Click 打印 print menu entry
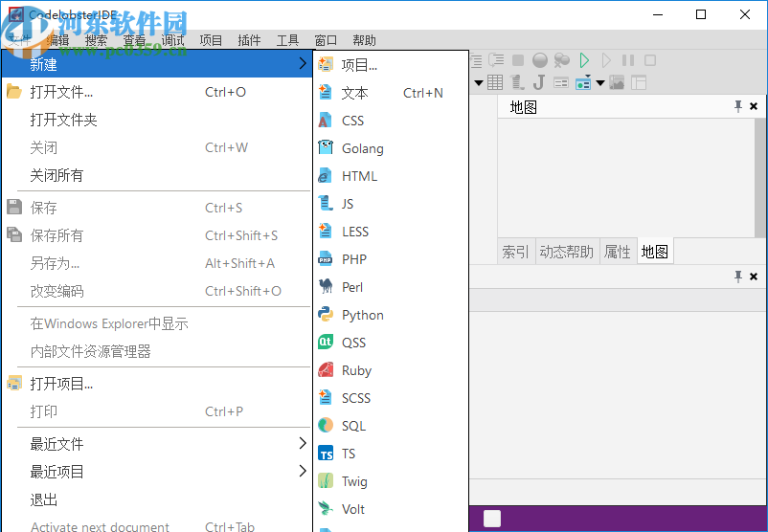This screenshot has height=532, width=768. [x=157, y=411]
